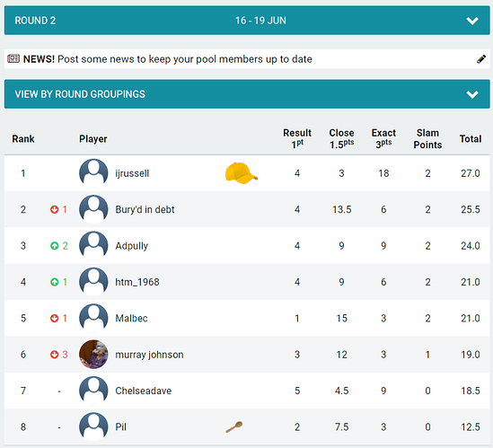
Task: Click ijrussell's avatar icon
Action: 93,173
